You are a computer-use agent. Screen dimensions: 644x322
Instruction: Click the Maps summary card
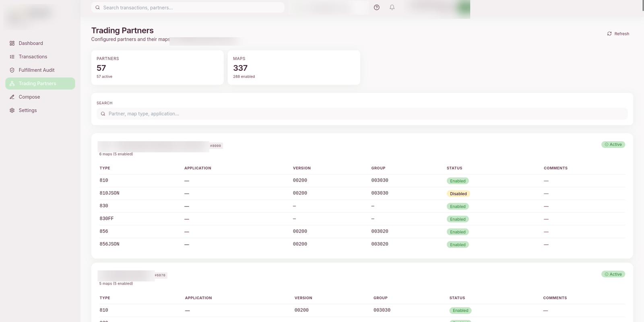[x=294, y=68]
